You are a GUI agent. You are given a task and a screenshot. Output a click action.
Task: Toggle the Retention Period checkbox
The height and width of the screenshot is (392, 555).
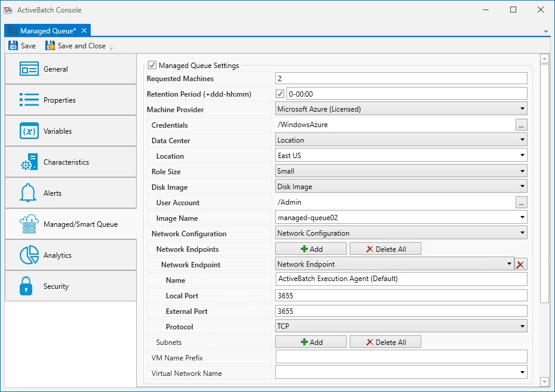click(x=280, y=94)
